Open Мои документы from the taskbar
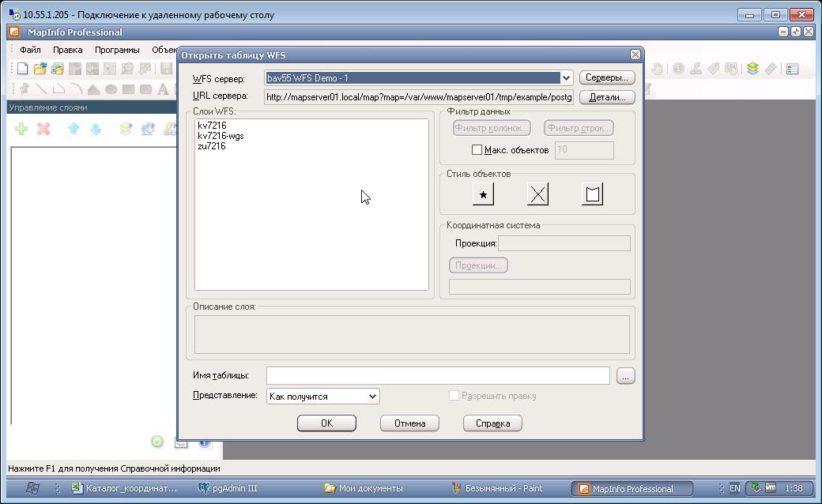 (364, 488)
